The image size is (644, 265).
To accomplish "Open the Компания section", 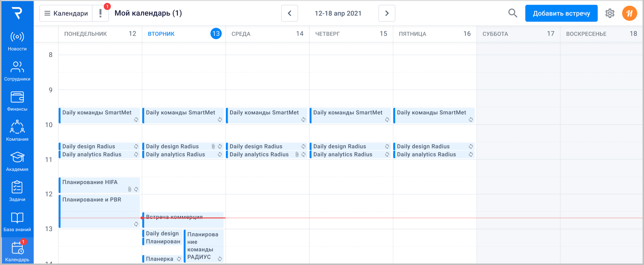I will [x=17, y=131].
